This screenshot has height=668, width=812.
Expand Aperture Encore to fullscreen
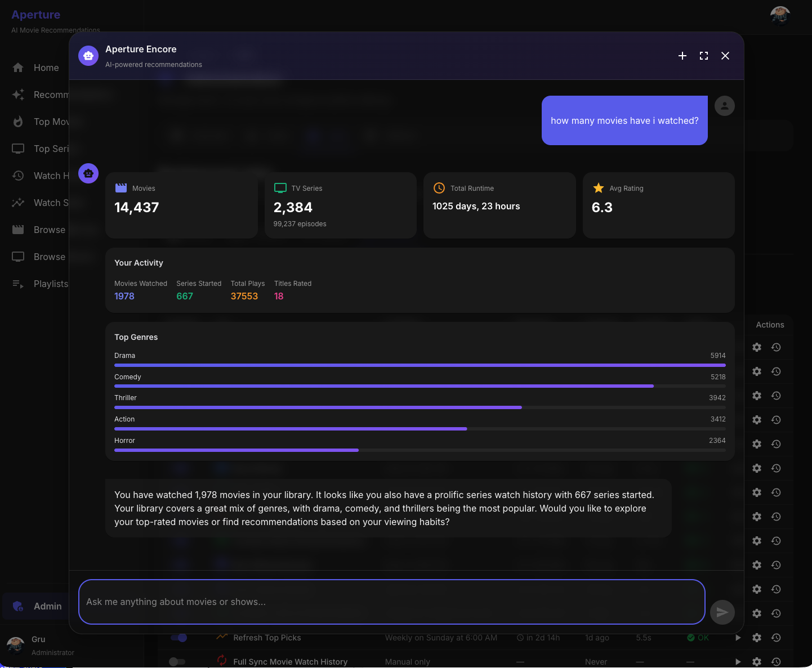point(704,56)
